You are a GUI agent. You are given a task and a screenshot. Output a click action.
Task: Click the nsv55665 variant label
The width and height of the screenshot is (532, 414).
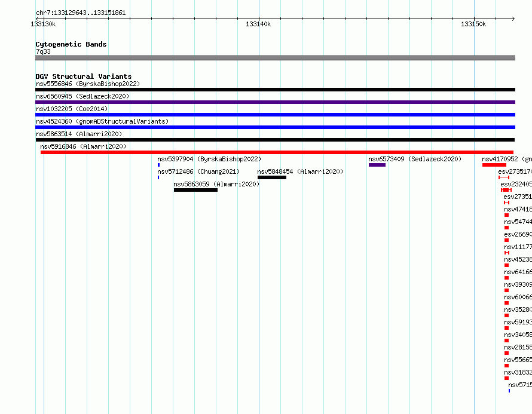tap(518, 360)
